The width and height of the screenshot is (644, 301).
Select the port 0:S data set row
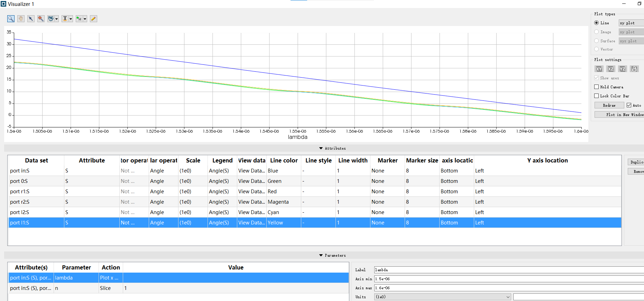(x=315, y=181)
